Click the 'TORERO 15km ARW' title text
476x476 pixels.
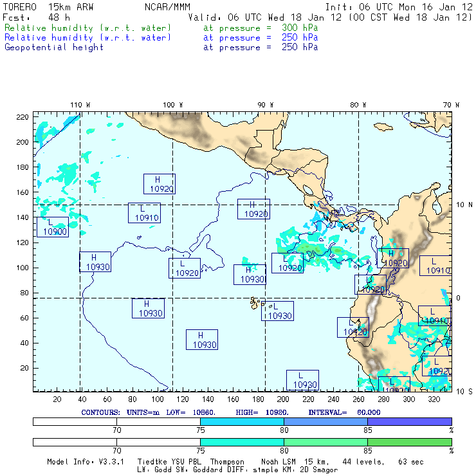point(48,7)
